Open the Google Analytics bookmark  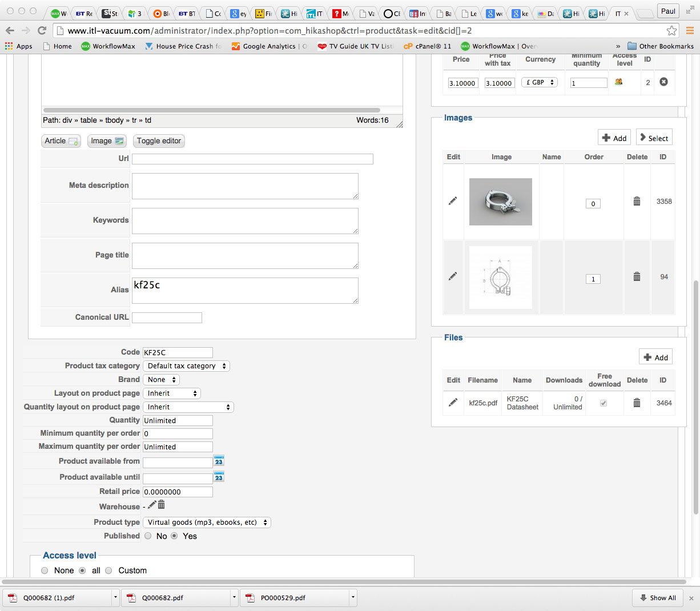[x=268, y=46]
